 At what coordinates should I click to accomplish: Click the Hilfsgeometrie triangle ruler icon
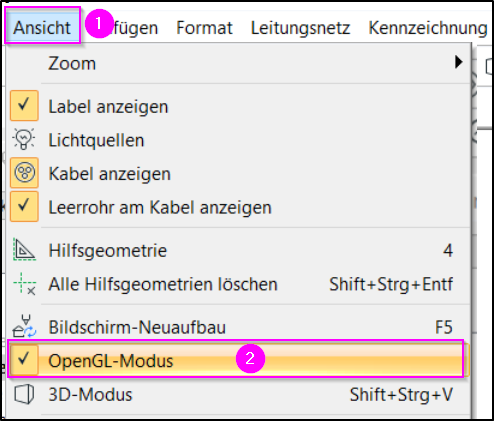24,249
